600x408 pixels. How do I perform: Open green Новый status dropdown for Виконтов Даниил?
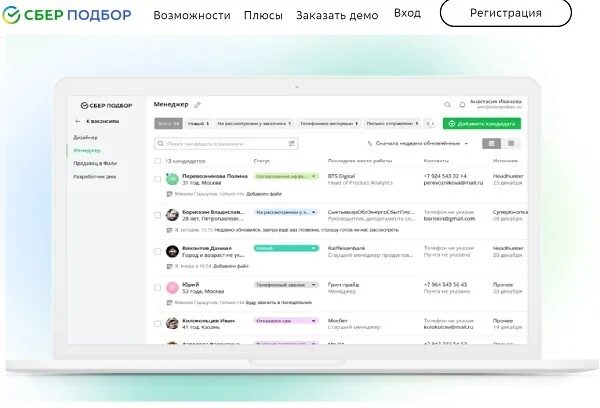[x=286, y=248]
